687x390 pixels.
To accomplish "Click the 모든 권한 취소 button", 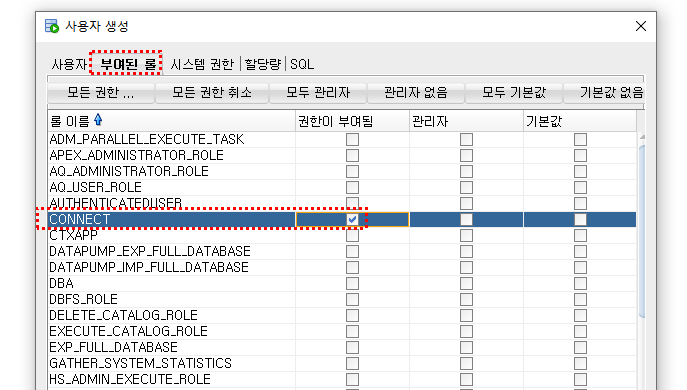I will [x=212, y=92].
